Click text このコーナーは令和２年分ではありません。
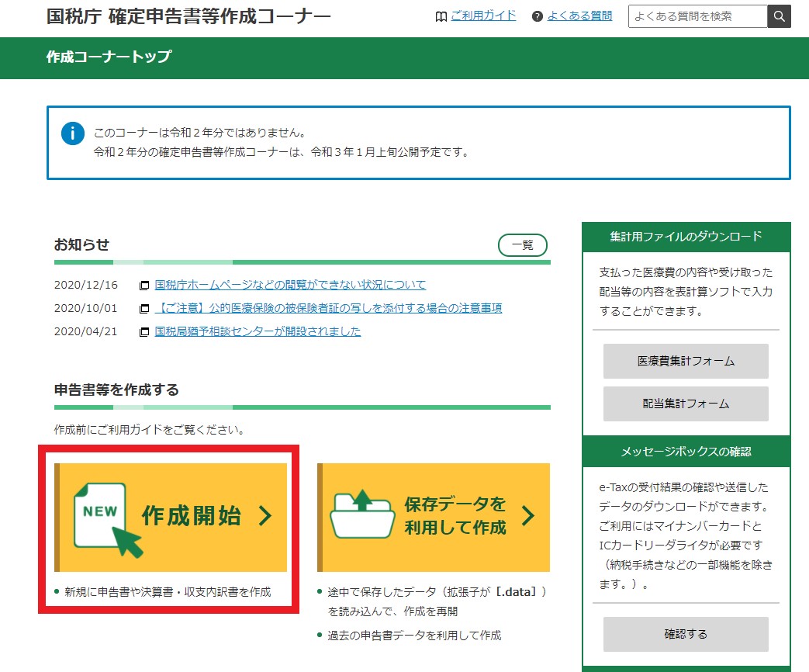 201,133
